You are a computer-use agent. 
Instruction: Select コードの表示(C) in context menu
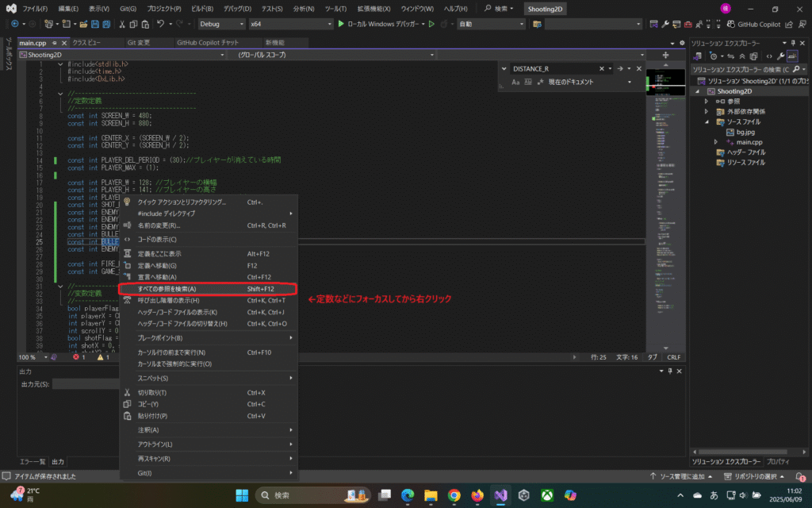point(208,240)
